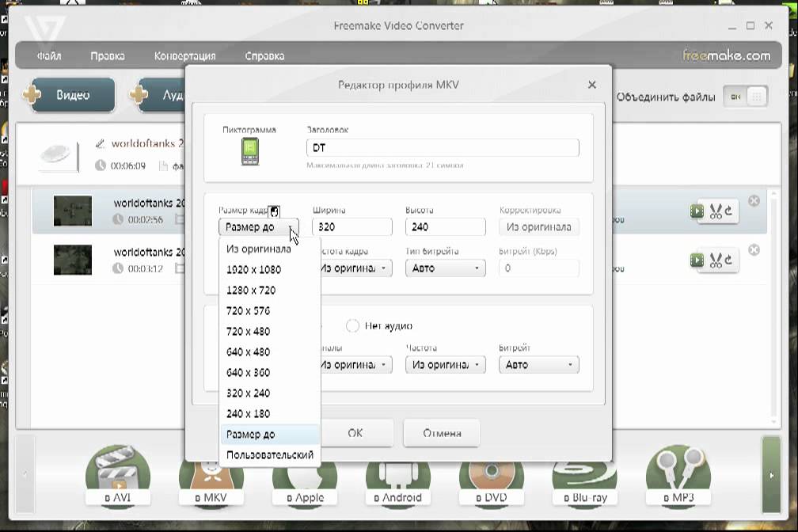Choose 640 x 360 frame size
The width and height of the screenshot is (798, 532).
pyautogui.click(x=270, y=373)
